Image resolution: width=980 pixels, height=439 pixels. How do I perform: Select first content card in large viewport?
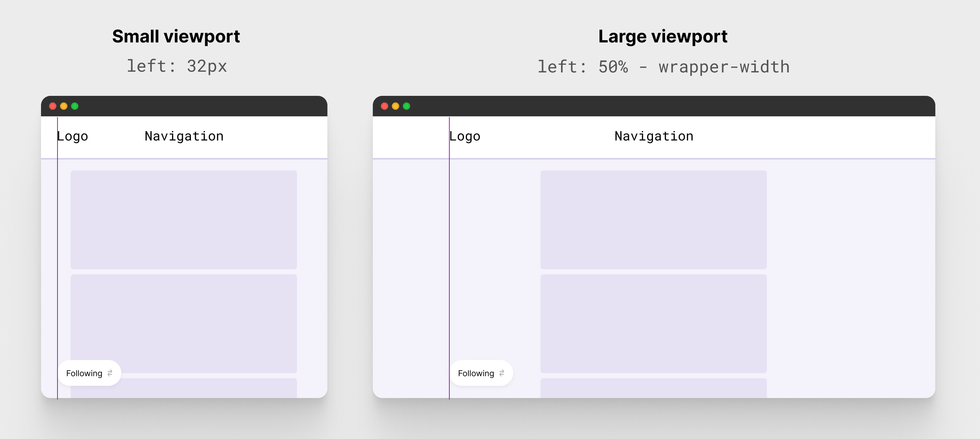(654, 219)
